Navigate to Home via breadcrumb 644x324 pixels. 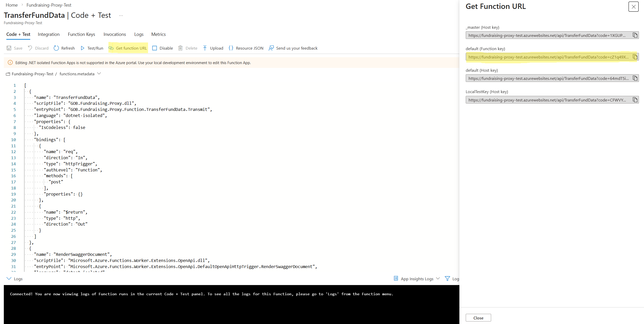[x=11, y=5]
